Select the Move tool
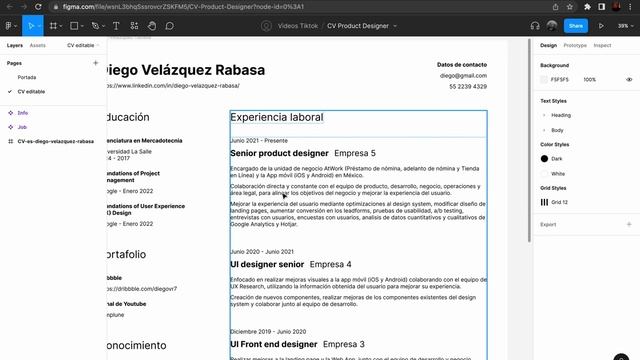 (x=30, y=26)
